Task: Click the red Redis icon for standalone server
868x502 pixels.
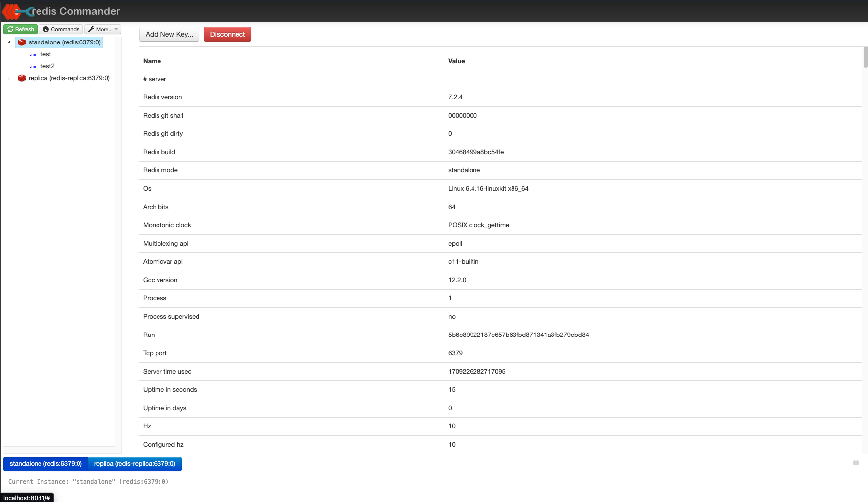Action: [22, 42]
